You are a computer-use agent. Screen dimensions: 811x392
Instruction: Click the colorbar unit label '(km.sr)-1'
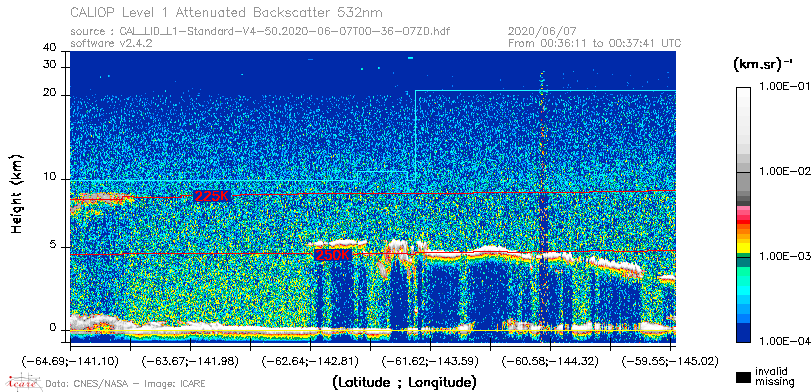click(763, 65)
